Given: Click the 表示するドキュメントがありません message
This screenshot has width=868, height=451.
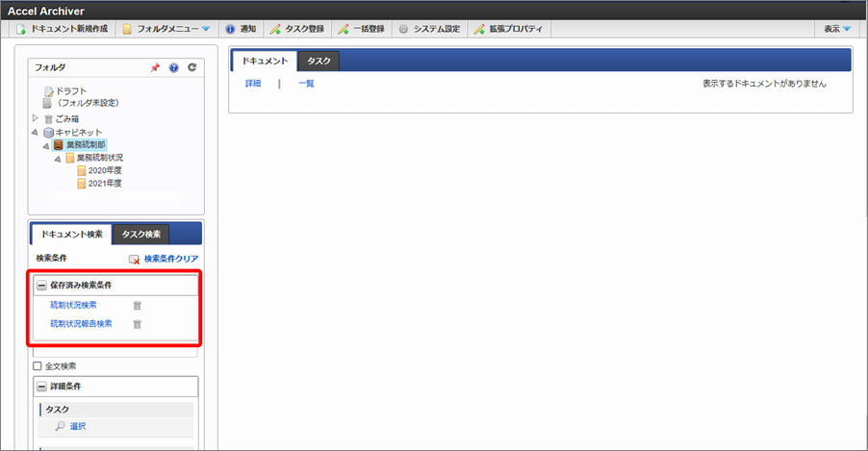Looking at the screenshot, I should 764,84.
